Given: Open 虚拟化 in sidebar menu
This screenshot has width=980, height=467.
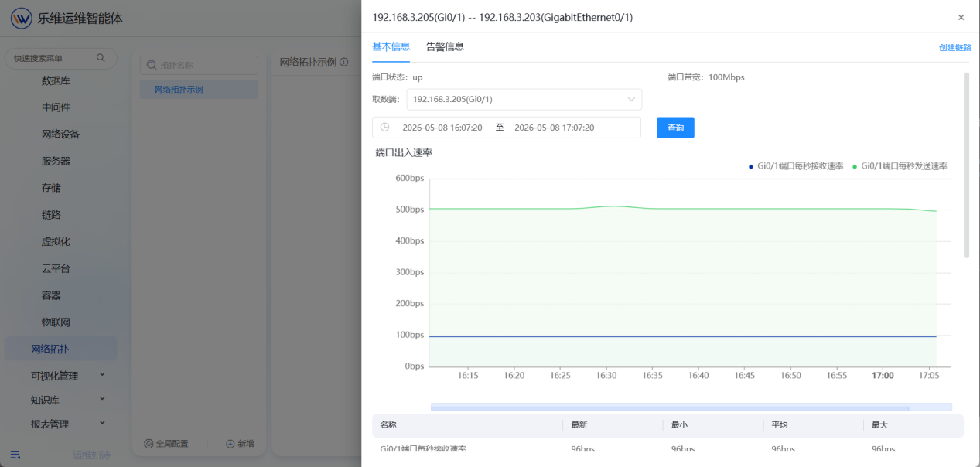Looking at the screenshot, I should click(x=56, y=241).
